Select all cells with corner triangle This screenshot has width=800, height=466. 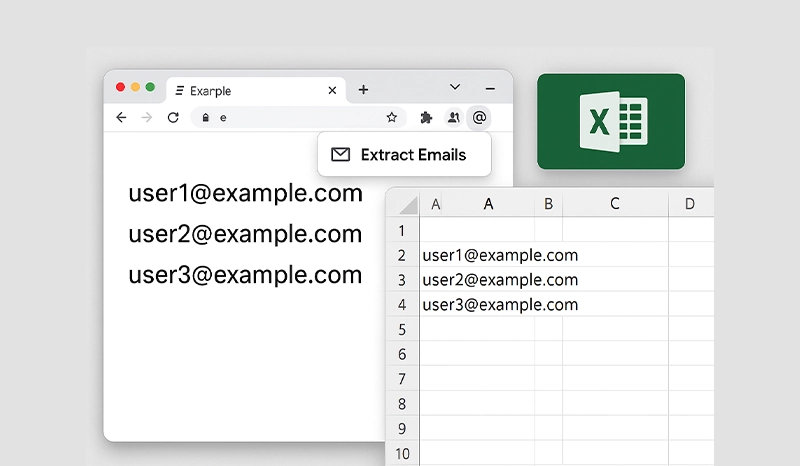(x=408, y=205)
